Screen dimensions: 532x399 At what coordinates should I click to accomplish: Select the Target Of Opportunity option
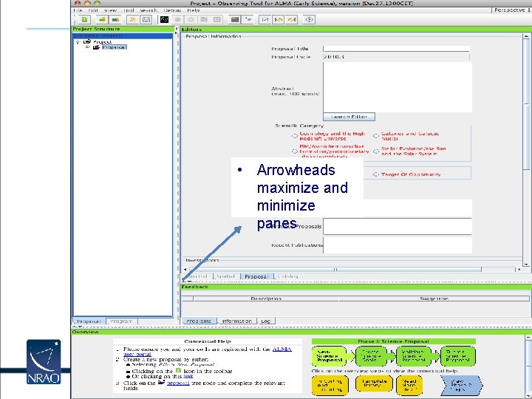[x=375, y=174]
